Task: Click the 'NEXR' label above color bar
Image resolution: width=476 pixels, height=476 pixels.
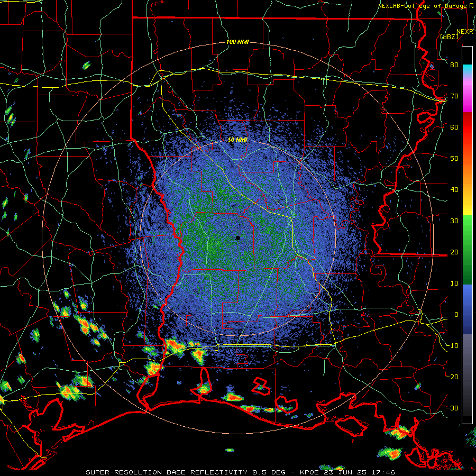Action: pos(465,32)
